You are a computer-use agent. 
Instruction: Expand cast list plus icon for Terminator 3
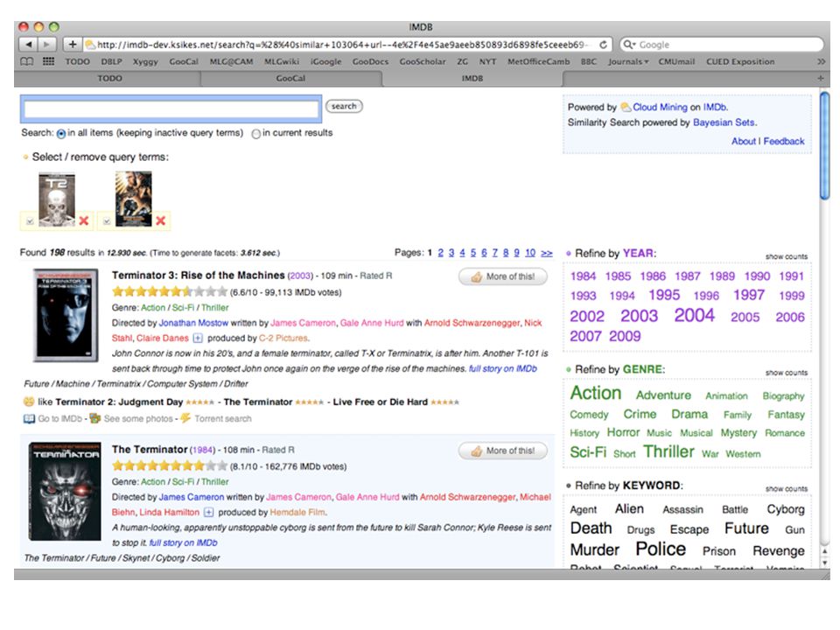(x=198, y=338)
